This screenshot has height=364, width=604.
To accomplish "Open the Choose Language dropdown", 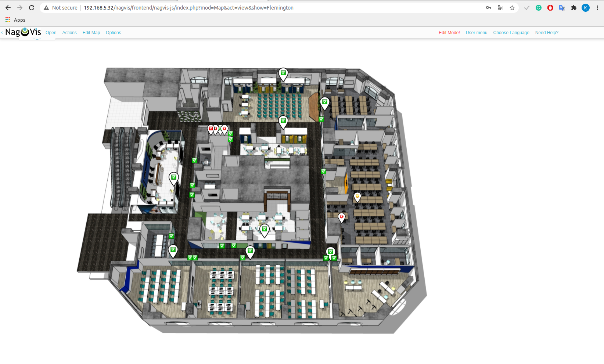I will click(x=511, y=33).
